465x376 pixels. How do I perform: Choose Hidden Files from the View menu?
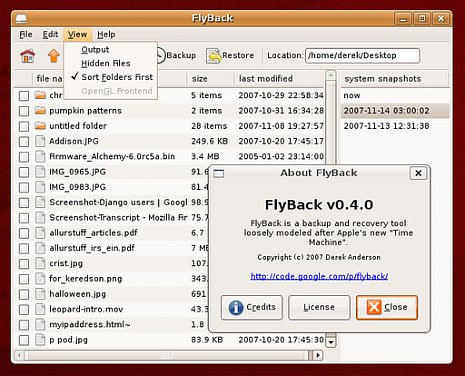(x=111, y=63)
